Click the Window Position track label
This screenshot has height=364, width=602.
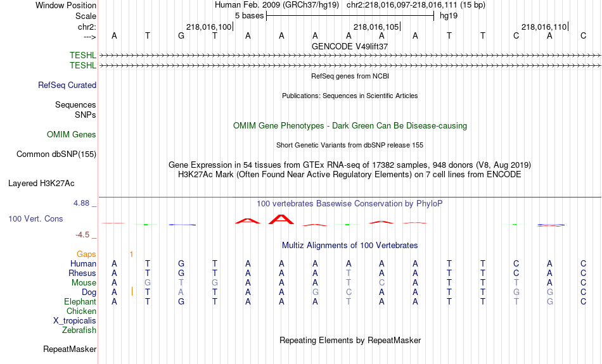(66, 5)
